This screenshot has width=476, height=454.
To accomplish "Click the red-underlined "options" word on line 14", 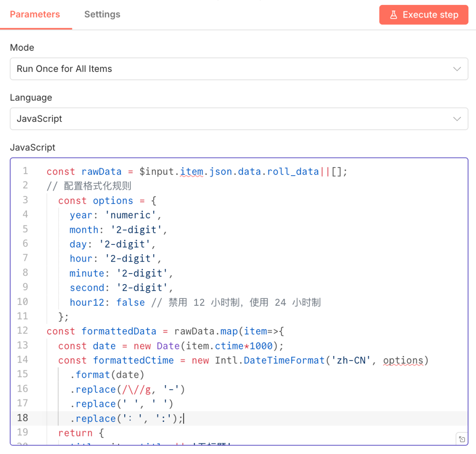I will 403,360.
